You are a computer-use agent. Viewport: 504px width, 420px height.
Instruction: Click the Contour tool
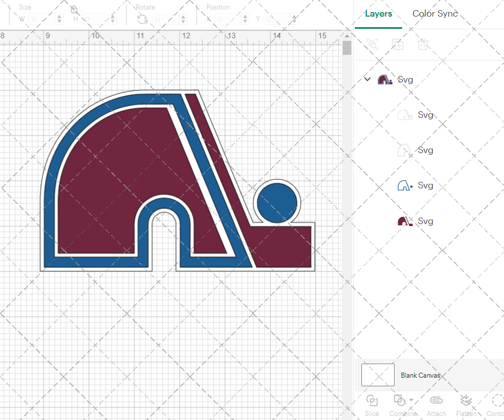coord(496,405)
